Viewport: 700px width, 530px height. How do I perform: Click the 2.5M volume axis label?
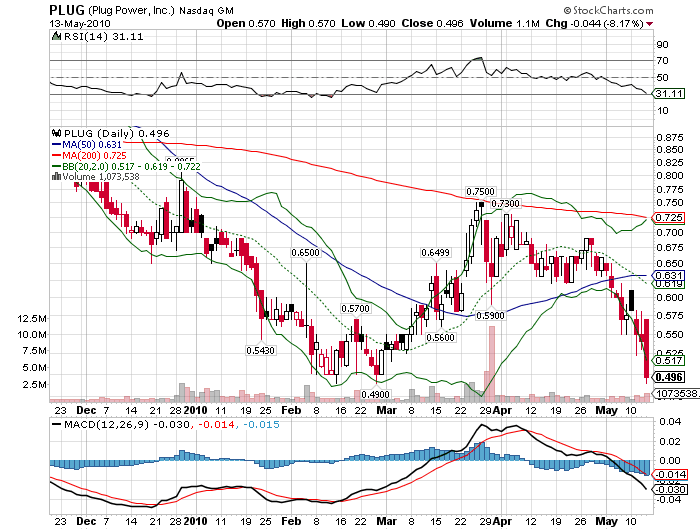point(35,384)
